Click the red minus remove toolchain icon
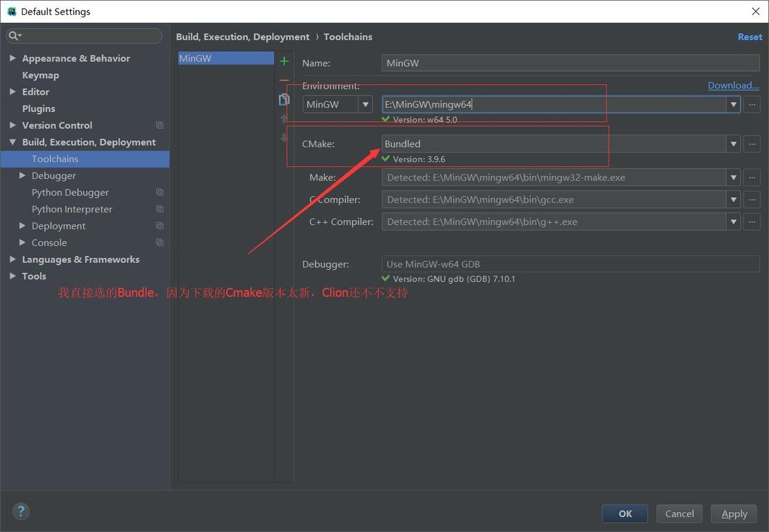Screen dimensions: 769x532 [x=284, y=80]
